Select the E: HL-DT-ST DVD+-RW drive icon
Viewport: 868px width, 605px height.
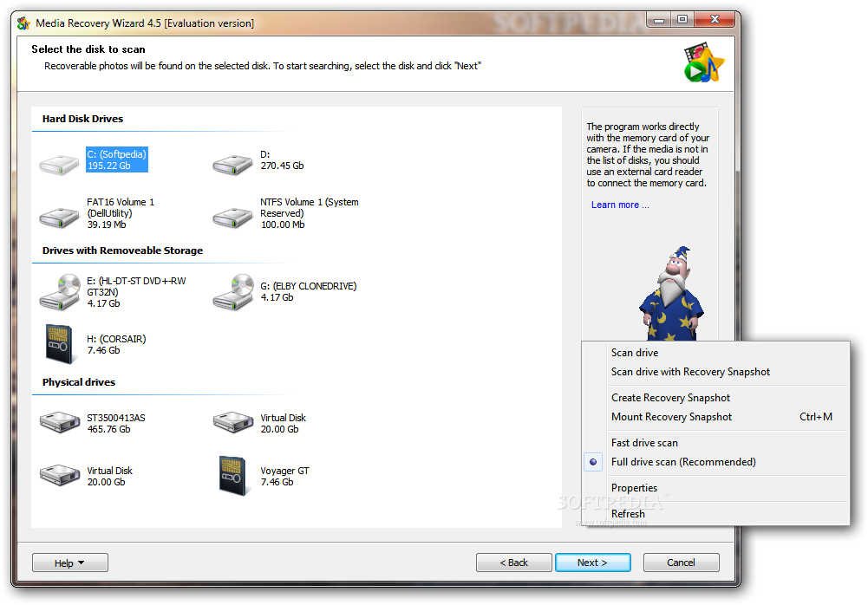(61, 292)
